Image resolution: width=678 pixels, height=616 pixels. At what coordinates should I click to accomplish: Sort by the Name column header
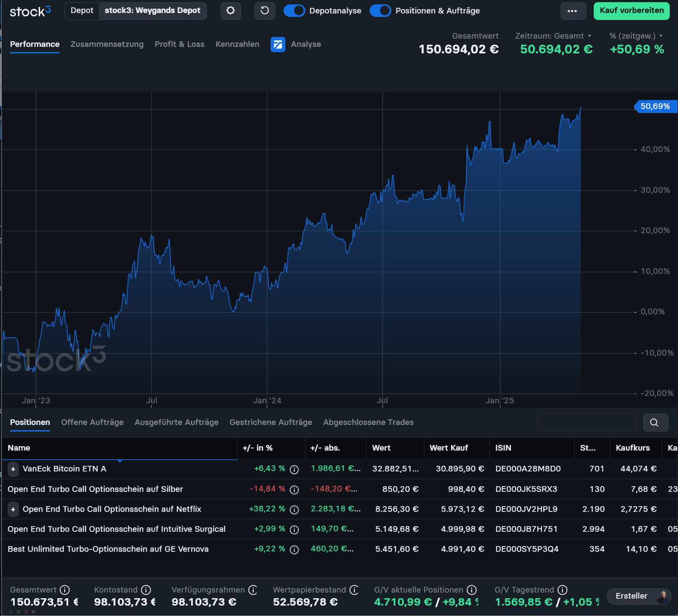(x=119, y=448)
